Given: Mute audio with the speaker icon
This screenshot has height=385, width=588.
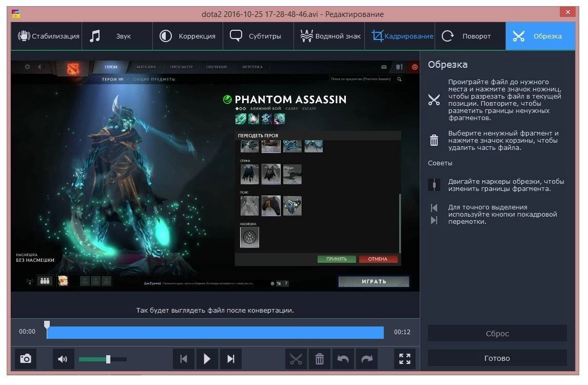Looking at the screenshot, I should pos(63,359).
